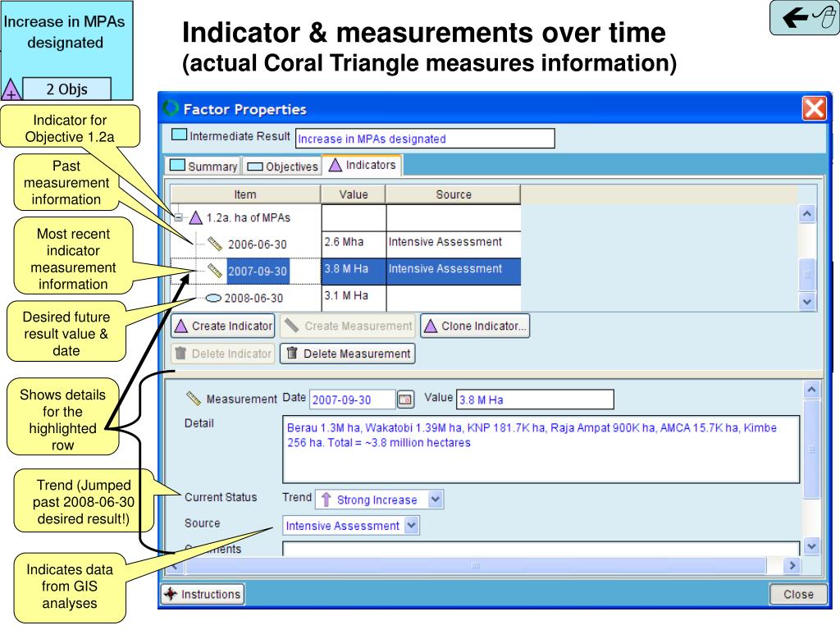Screen dimensions: 840x630
Task: Open the calendar date picker icon
Action: 405,399
